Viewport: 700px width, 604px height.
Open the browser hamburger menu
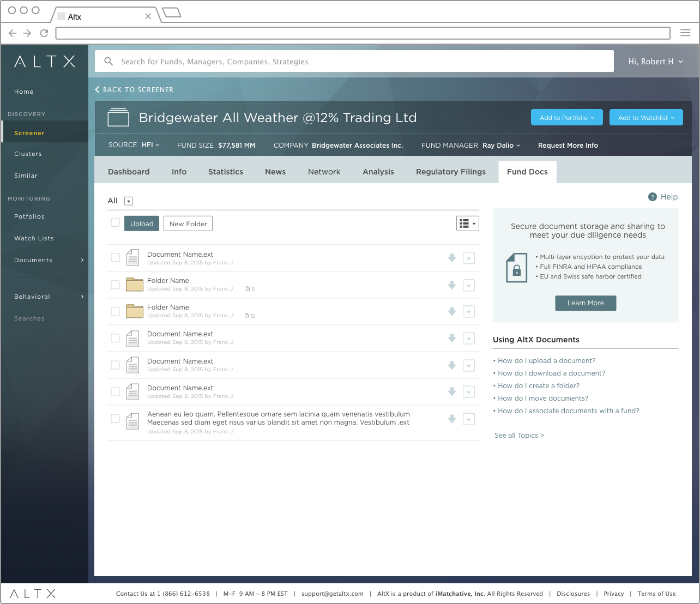685,33
